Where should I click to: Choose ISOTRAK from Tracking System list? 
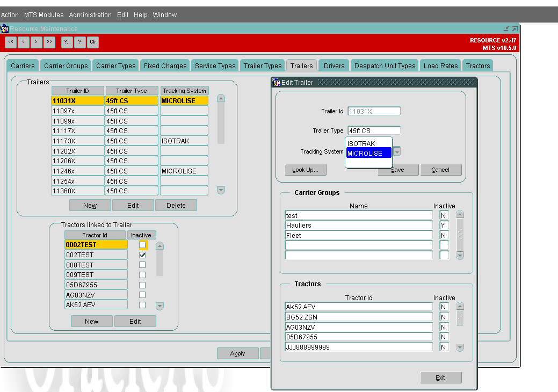(x=368, y=144)
